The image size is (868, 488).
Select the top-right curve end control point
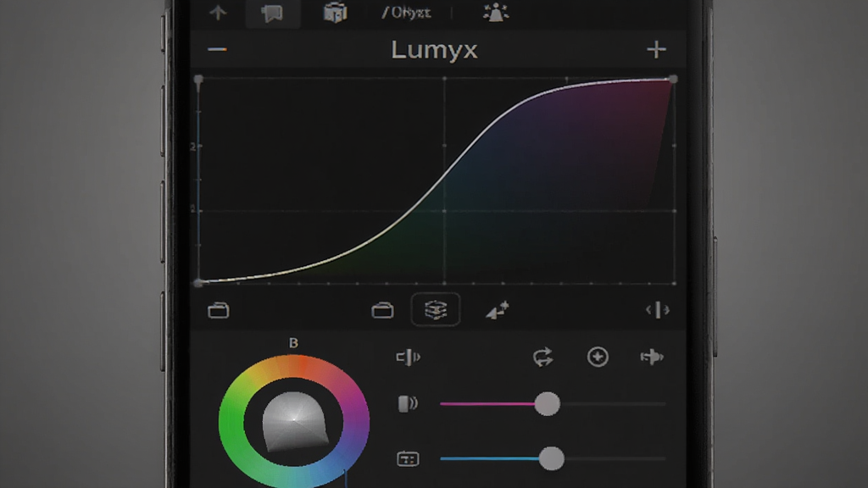point(673,80)
